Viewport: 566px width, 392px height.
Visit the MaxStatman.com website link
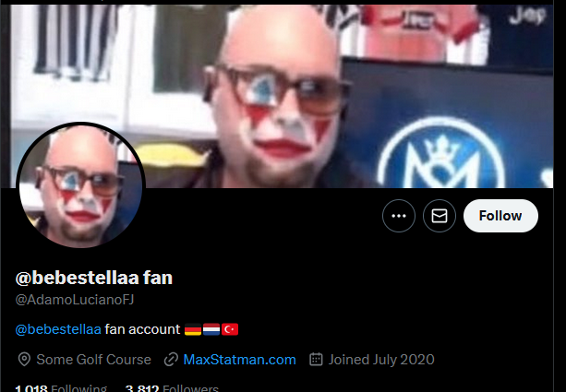coord(240,360)
